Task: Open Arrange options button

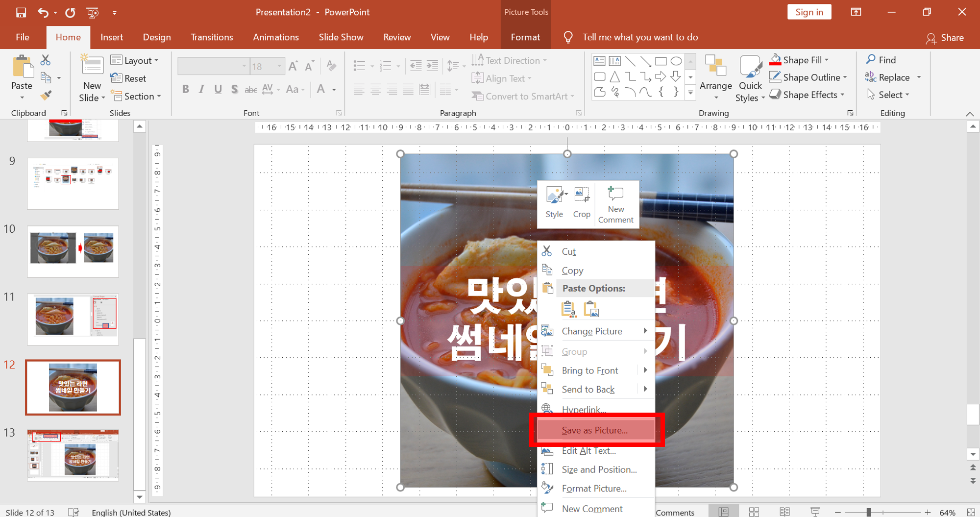Action: (x=715, y=77)
